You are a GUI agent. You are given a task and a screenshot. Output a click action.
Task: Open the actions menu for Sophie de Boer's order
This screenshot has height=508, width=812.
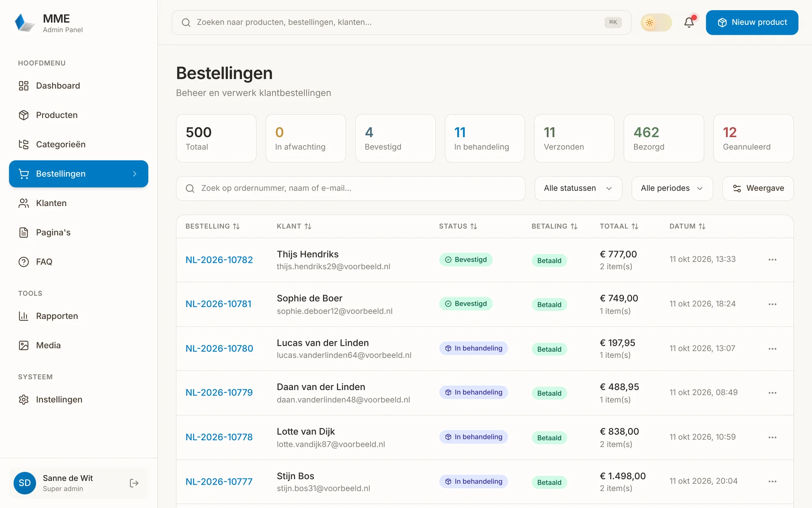[772, 304]
